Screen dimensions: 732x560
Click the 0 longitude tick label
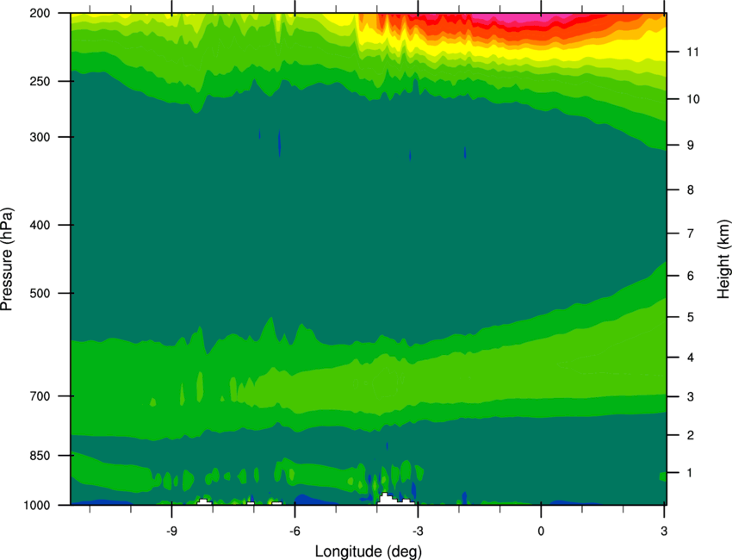(x=541, y=531)
